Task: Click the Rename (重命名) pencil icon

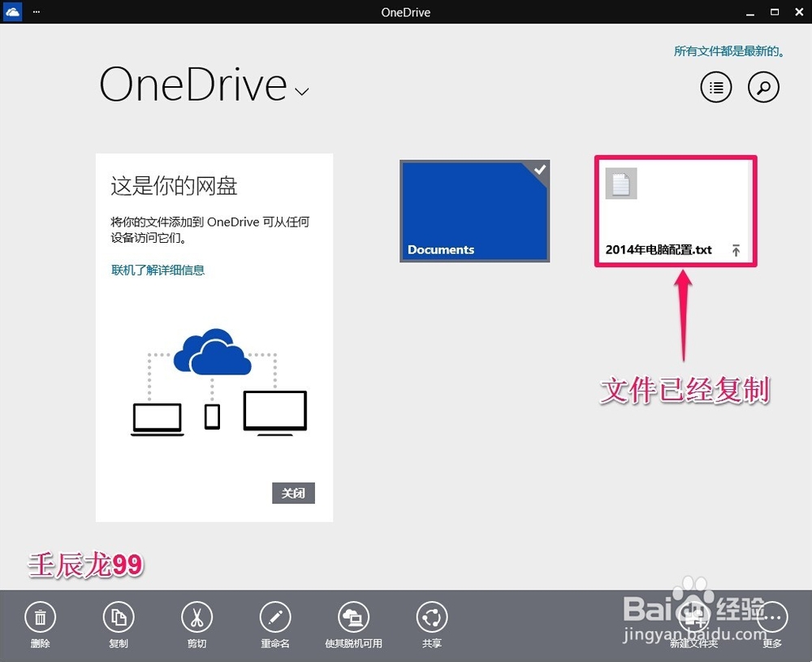Action: pyautogui.click(x=275, y=617)
